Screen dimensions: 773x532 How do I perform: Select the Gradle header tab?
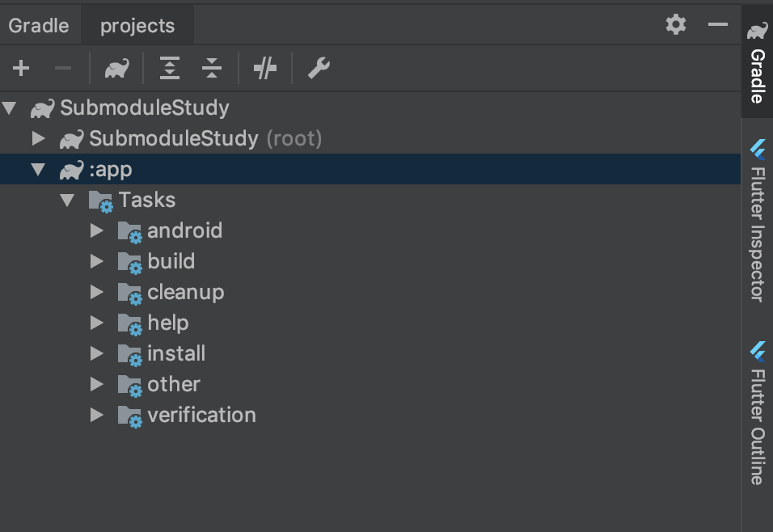[x=39, y=26]
